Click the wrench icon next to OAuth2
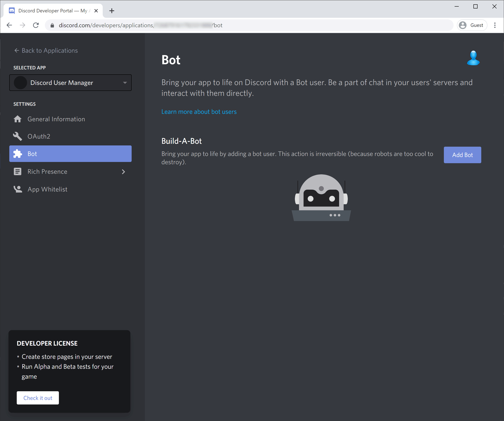The height and width of the screenshot is (421, 504). pyautogui.click(x=18, y=136)
